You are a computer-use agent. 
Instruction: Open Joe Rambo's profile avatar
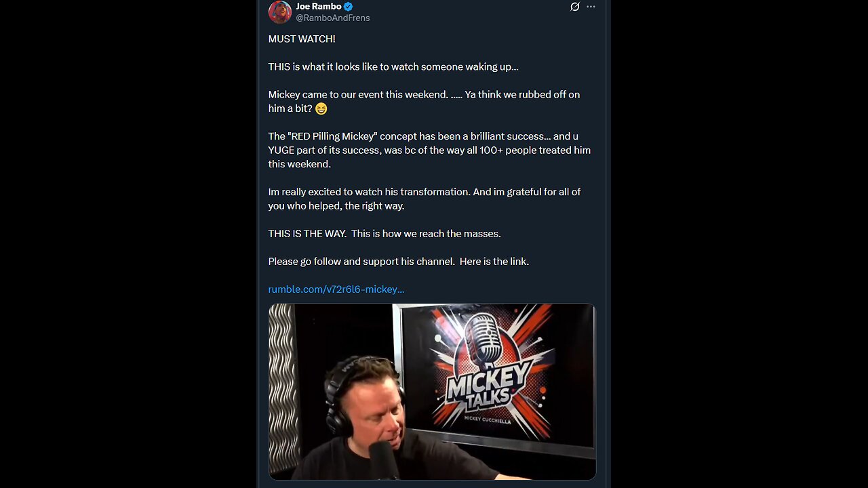(280, 12)
